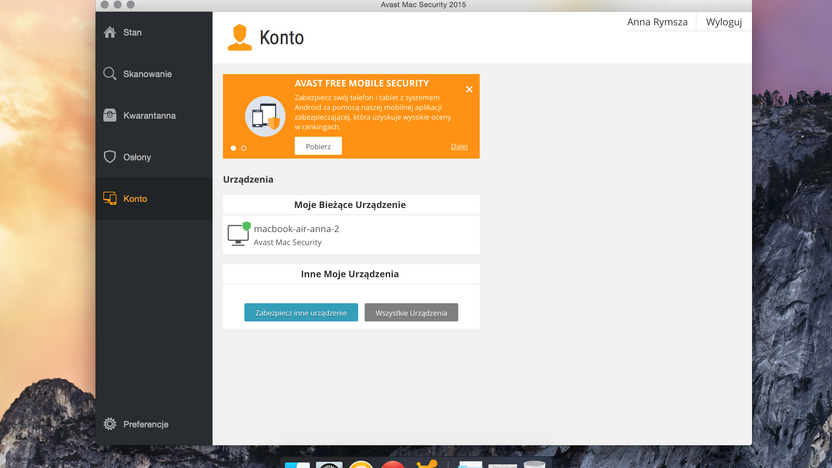Select the Skanowanie magnifier icon

coord(110,74)
